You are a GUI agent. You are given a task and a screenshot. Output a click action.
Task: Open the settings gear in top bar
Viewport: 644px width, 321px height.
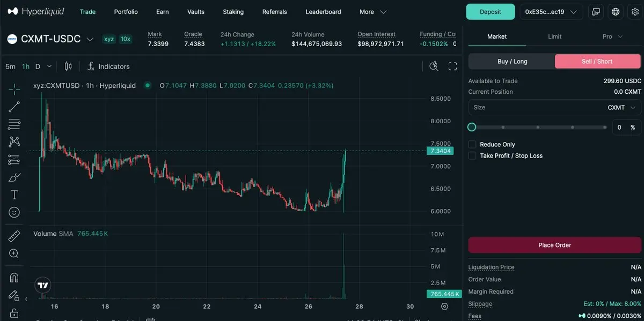(635, 12)
